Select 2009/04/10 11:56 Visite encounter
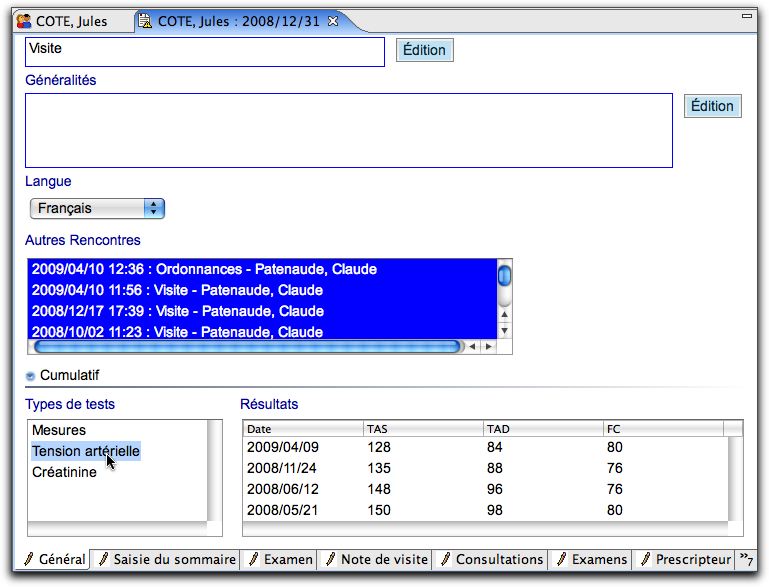The height and width of the screenshot is (587, 769). pos(262,290)
